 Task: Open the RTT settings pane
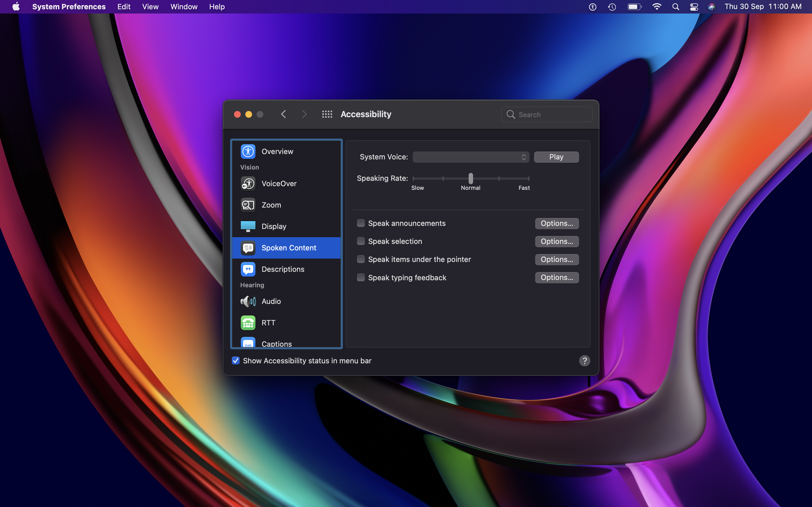tap(268, 323)
